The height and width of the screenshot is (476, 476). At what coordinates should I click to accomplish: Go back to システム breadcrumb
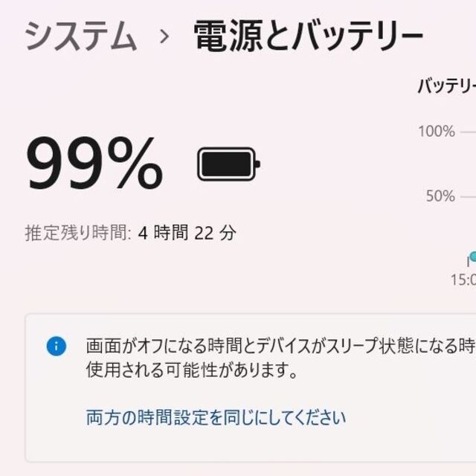tap(81, 37)
